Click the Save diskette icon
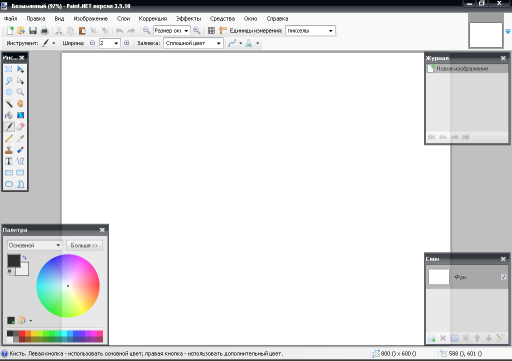The width and height of the screenshot is (512, 361). click(33, 31)
